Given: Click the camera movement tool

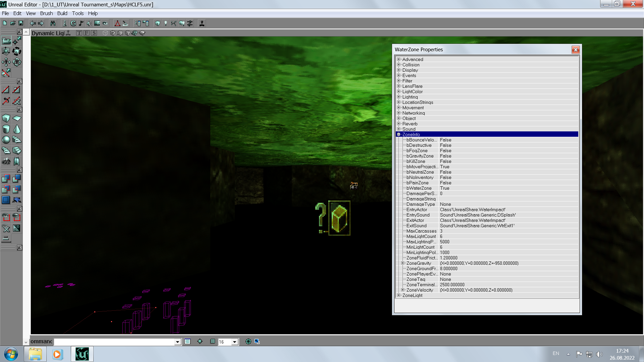Looking at the screenshot, I should pyautogui.click(x=6, y=41).
